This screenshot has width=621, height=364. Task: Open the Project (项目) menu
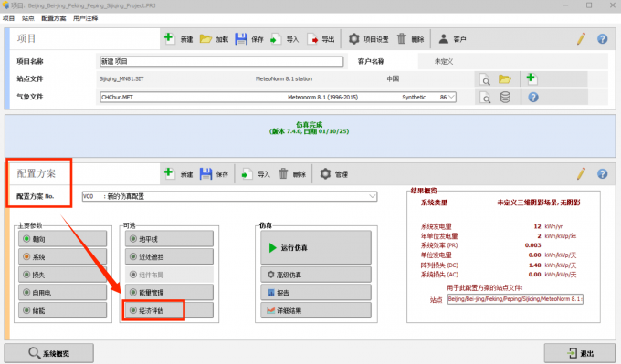pyautogui.click(x=8, y=18)
